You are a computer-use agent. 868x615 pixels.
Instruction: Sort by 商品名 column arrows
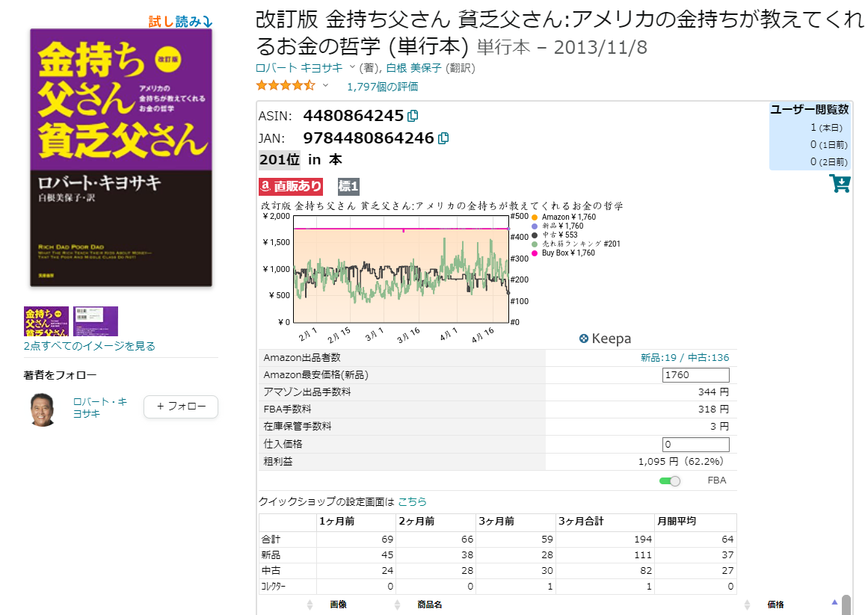pos(397,605)
